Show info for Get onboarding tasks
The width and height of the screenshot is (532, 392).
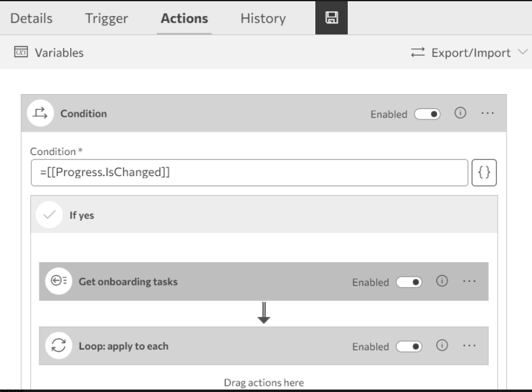click(x=441, y=281)
